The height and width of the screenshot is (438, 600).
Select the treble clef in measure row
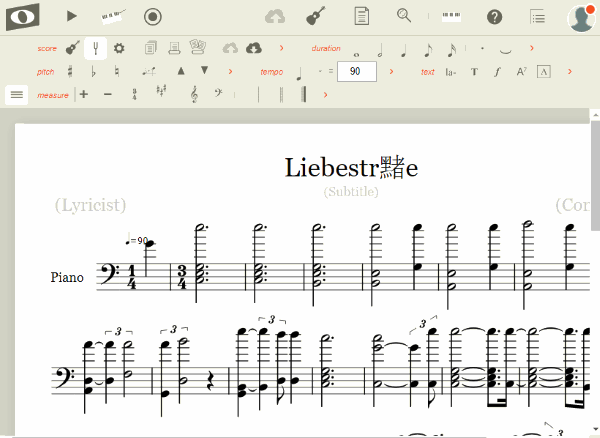click(x=193, y=94)
